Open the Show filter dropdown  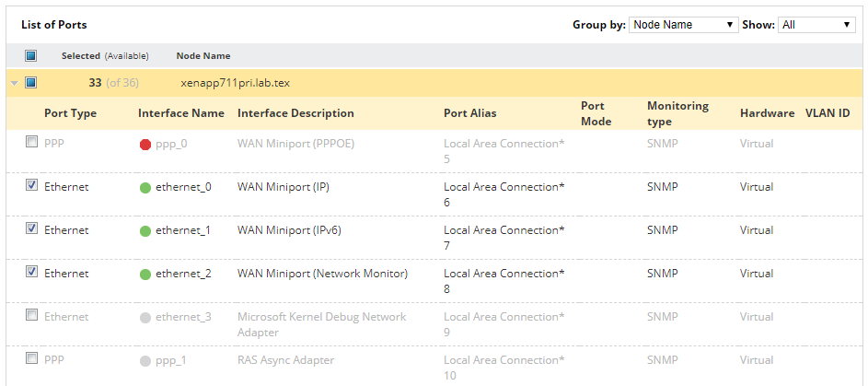[816, 25]
